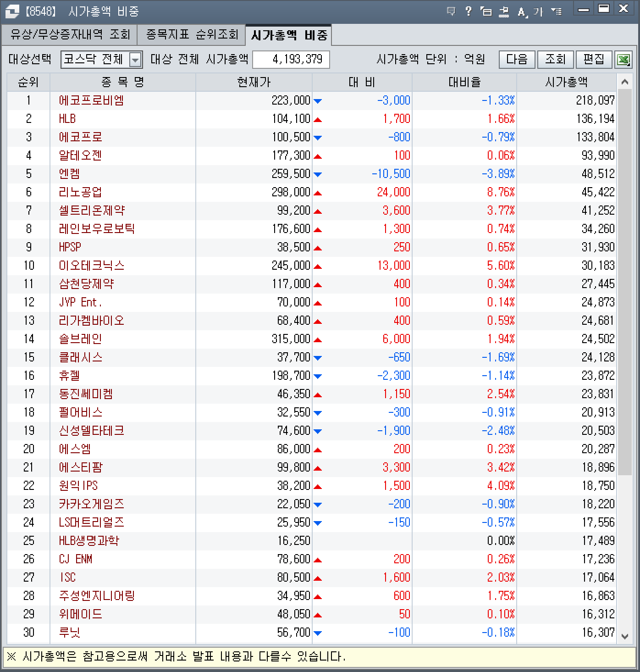Select stock 클래시스
This screenshot has width=640, height=672.
(81, 357)
